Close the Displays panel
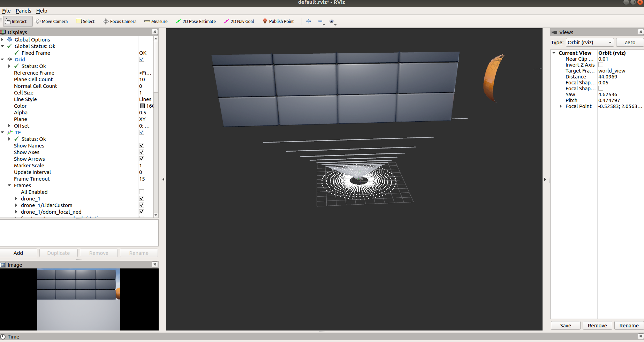Image resolution: width=644 pixels, height=342 pixels. coord(155,32)
